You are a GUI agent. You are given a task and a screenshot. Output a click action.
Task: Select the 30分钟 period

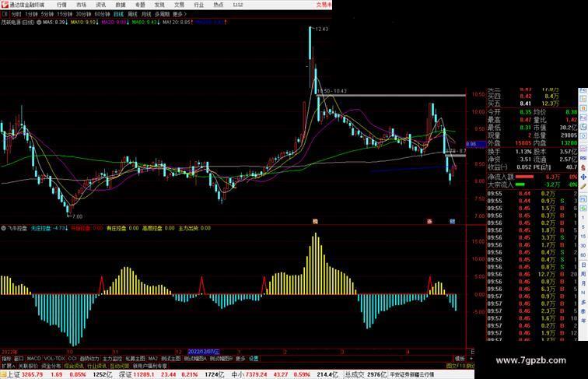click(83, 14)
